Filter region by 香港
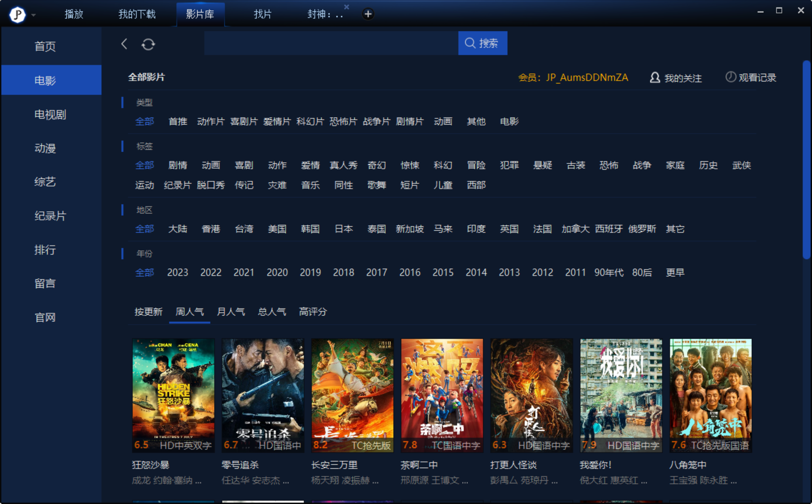The height and width of the screenshot is (504, 812). coord(211,229)
